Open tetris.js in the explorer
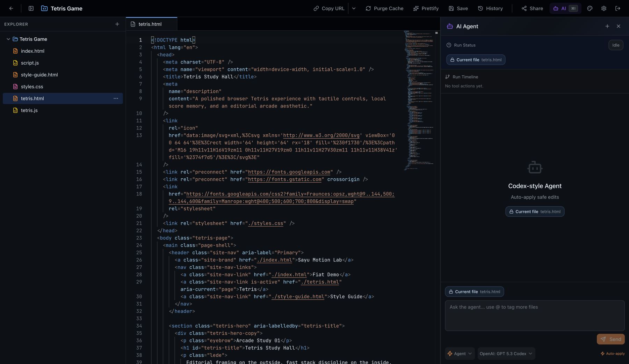Screen dimensions: 629x364 coord(63,110)
